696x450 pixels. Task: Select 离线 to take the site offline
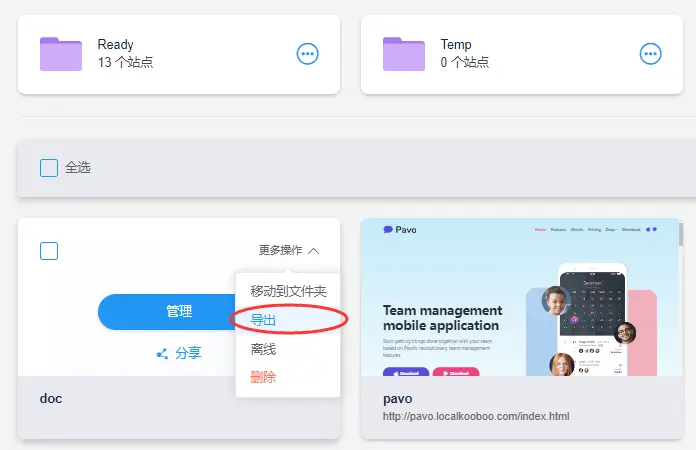click(x=263, y=349)
